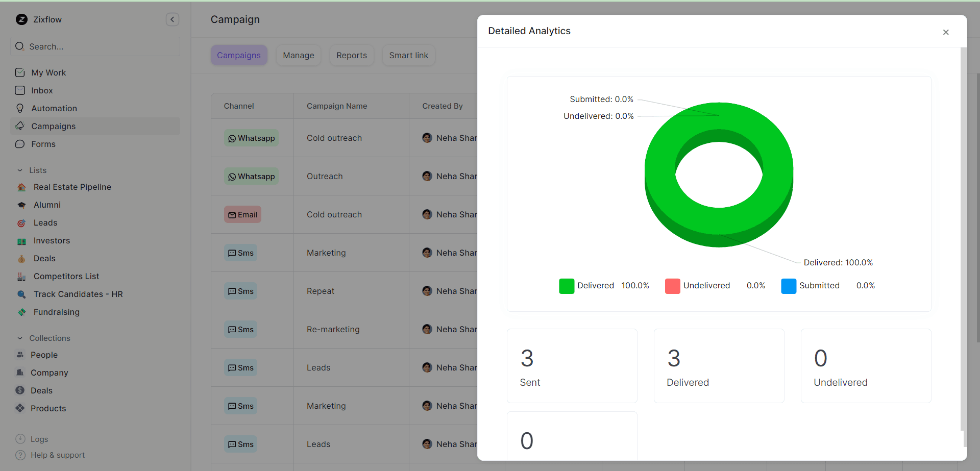Switch to the Reports tab
This screenshot has height=471, width=980.
(x=352, y=55)
